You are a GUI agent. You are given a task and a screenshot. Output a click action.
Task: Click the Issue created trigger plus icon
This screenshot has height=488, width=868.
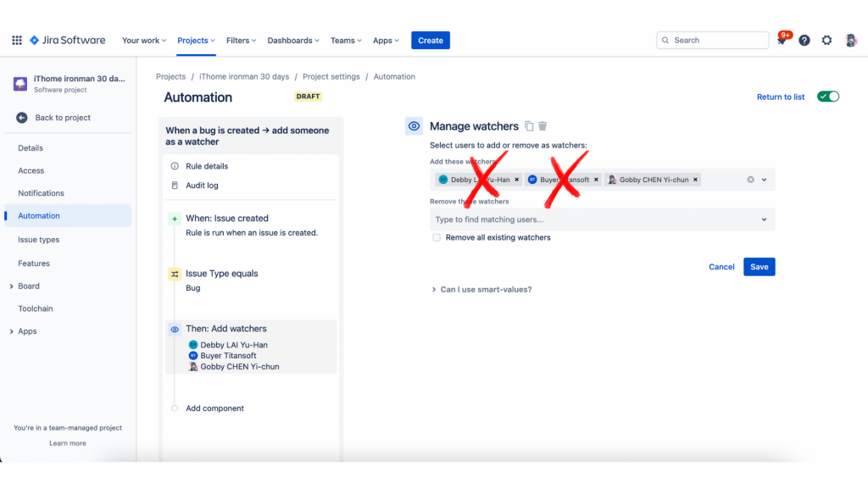point(175,219)
